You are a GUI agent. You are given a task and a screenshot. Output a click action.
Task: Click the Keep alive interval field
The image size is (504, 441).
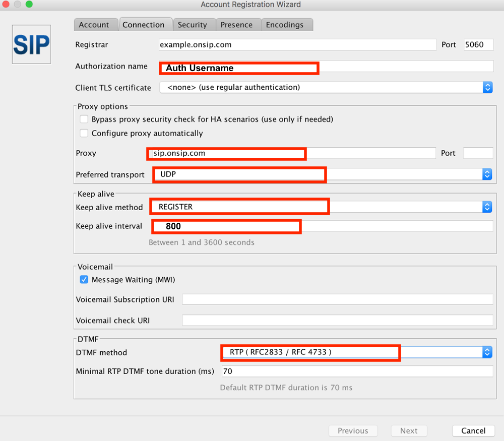[323, 226]
